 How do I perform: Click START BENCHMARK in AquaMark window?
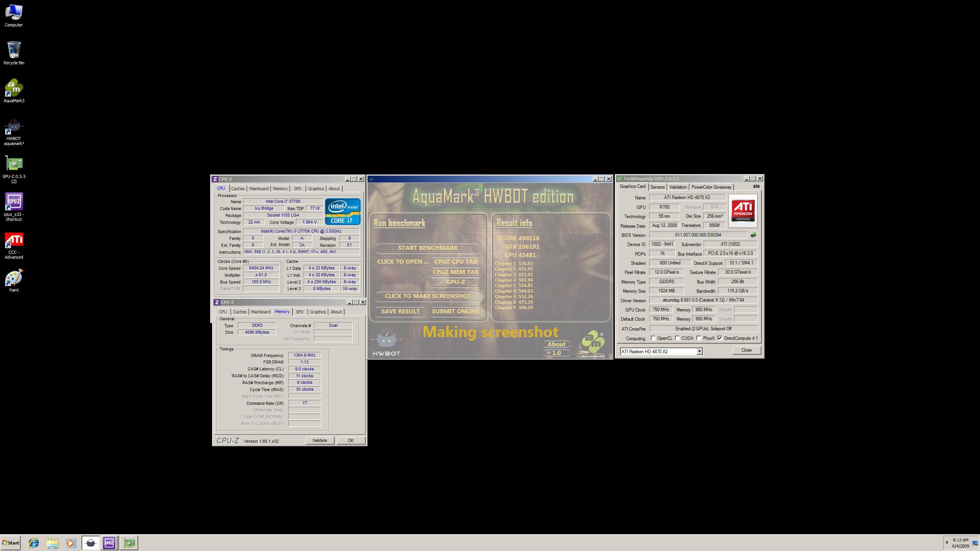coord(428,248)
